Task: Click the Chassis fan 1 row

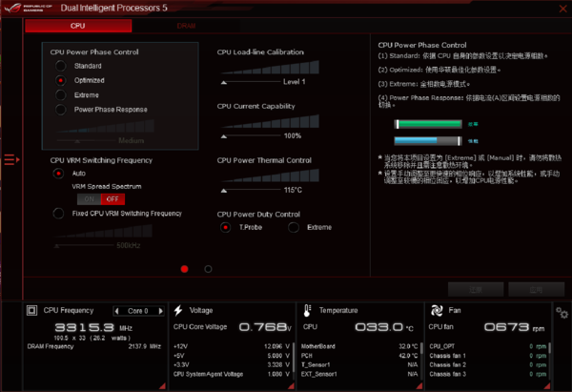Action: coord(488,356)
